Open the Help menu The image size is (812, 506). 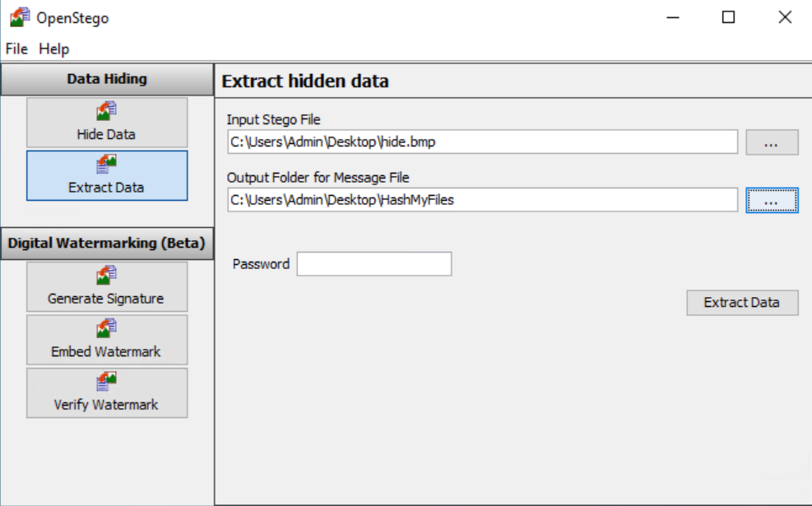click(54, 49)
